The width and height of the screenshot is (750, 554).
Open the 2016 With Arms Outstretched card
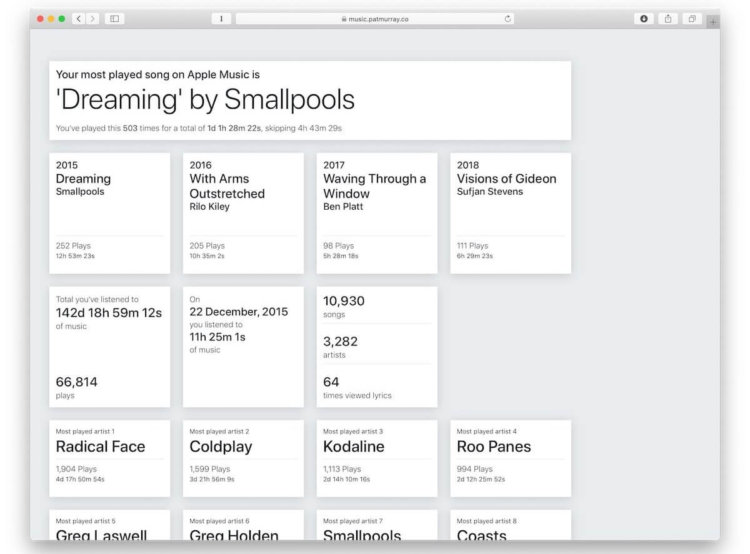(243, 213)
